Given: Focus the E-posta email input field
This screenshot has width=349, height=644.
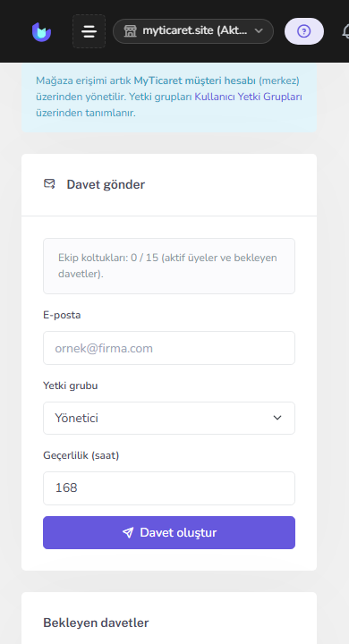Looking at the screenshot, I should [x=169, y=348].
